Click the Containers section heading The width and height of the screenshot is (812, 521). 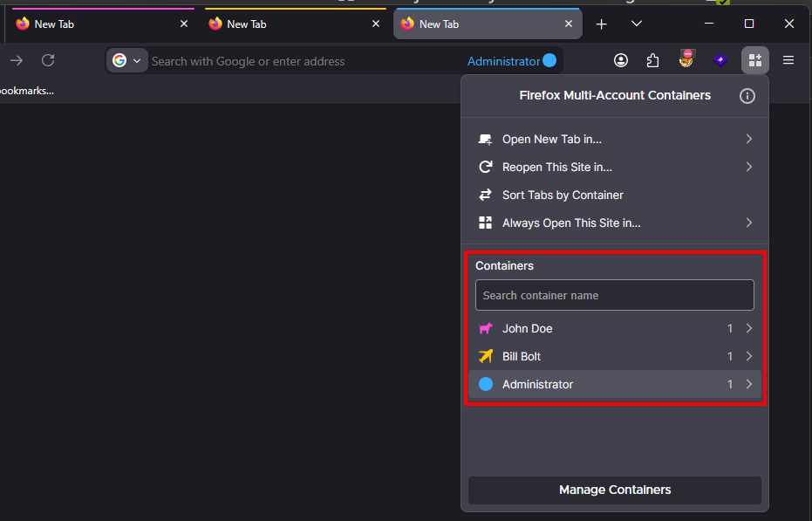pyautogui.click(x=504, y=266)
